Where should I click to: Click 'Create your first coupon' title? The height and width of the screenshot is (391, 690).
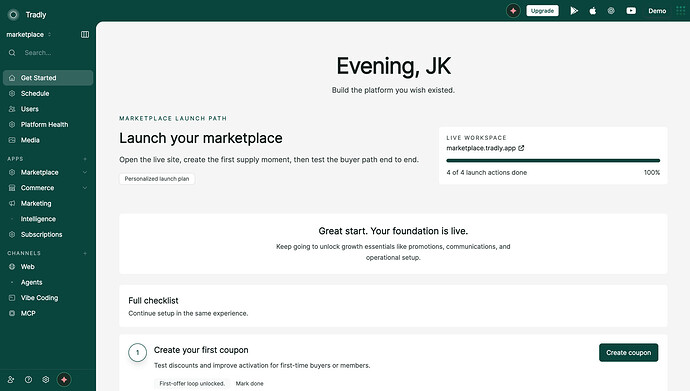201,350
